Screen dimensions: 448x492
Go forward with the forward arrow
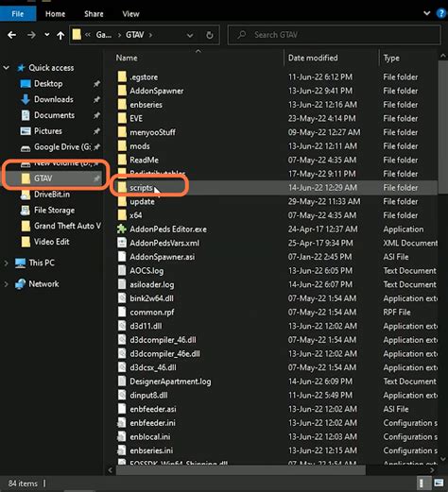coord(31,35)
